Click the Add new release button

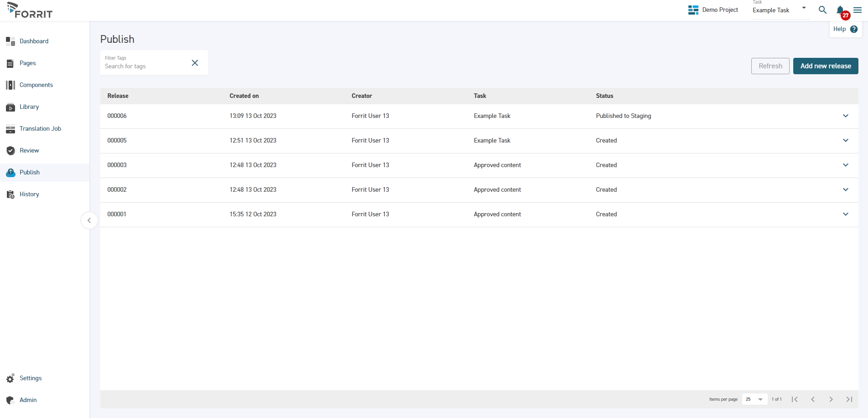(826, 66)
